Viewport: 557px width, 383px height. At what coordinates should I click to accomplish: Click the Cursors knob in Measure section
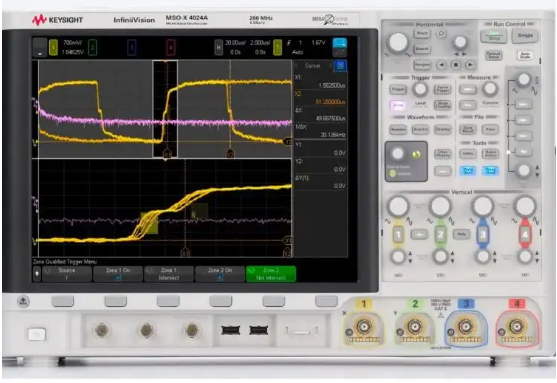click(490, 89)
